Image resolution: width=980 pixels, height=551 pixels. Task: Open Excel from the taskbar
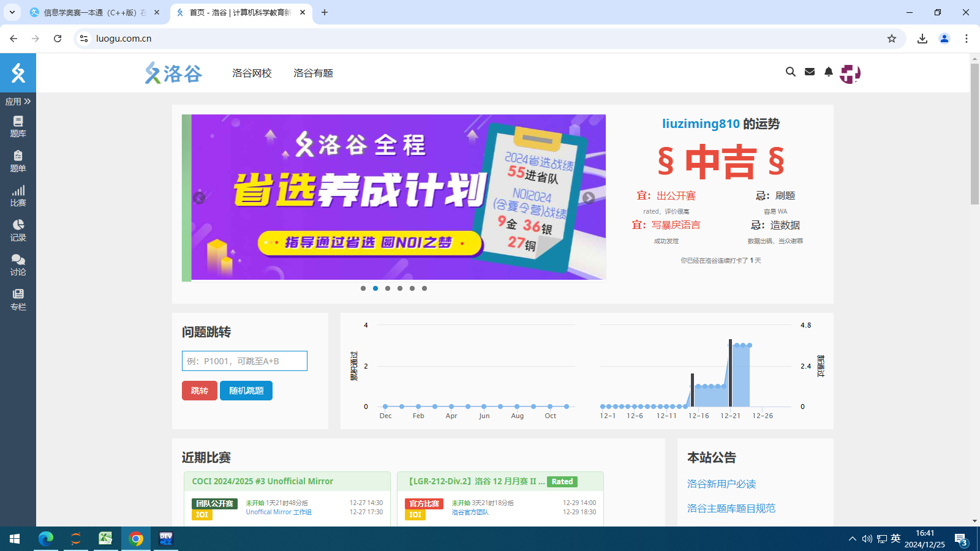pos(105,539)
